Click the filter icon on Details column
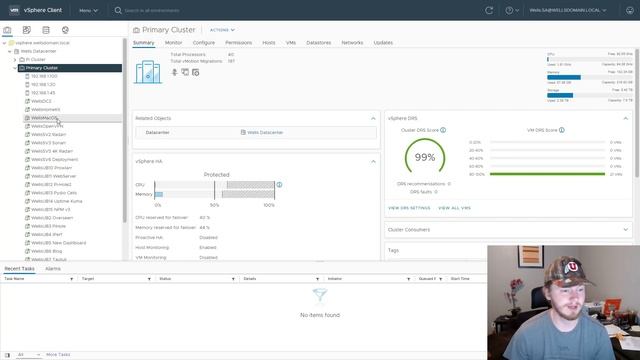The image size is (640, 360). pos(317,279)
